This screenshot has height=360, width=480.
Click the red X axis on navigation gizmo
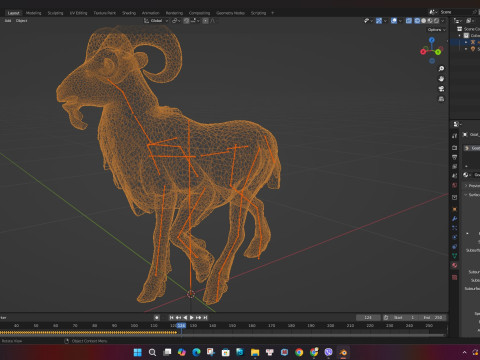tap(423, 51)
